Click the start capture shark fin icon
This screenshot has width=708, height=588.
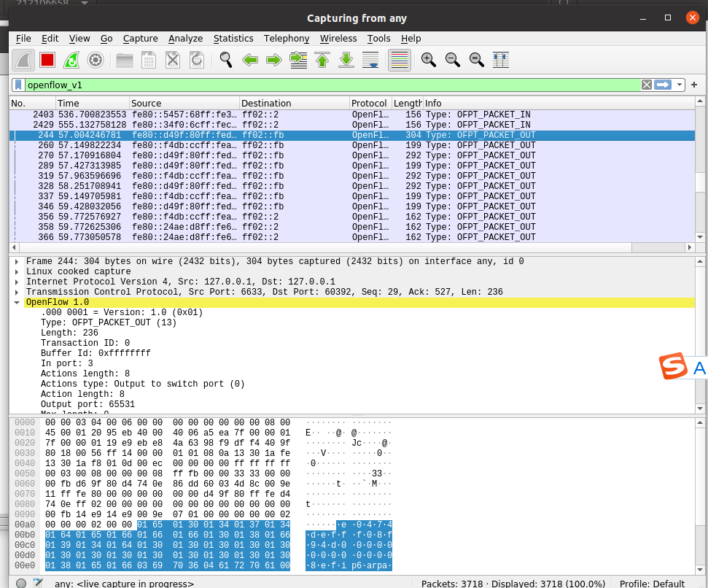(x=23, y=60)
